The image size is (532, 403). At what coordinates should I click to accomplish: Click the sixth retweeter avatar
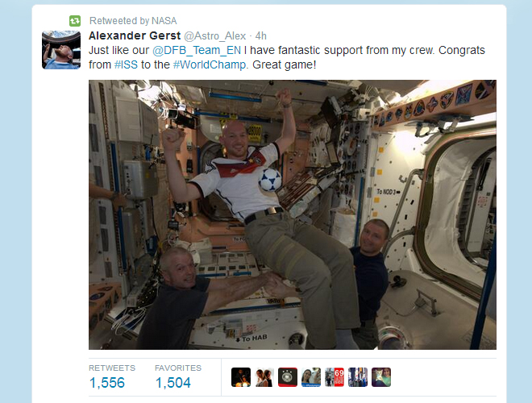click(x=358, y=377)
